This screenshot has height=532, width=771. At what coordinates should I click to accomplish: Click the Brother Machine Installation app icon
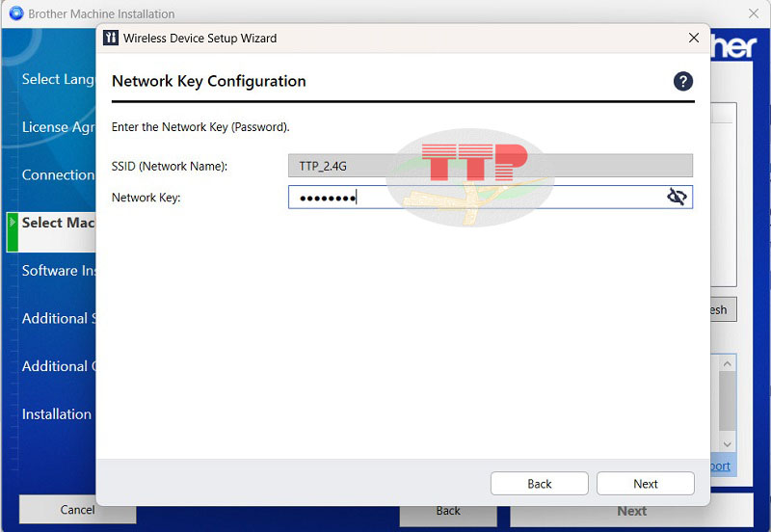click(15, 13)
